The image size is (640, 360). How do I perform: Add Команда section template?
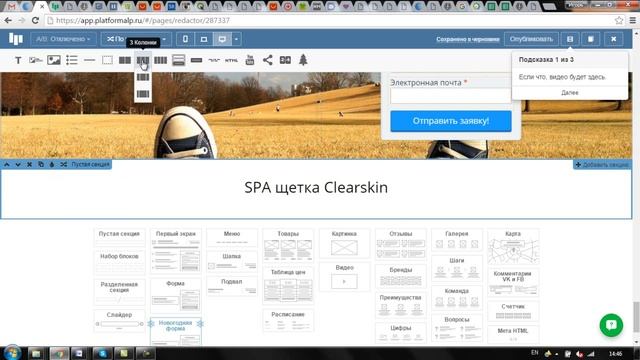click(457, 297)
